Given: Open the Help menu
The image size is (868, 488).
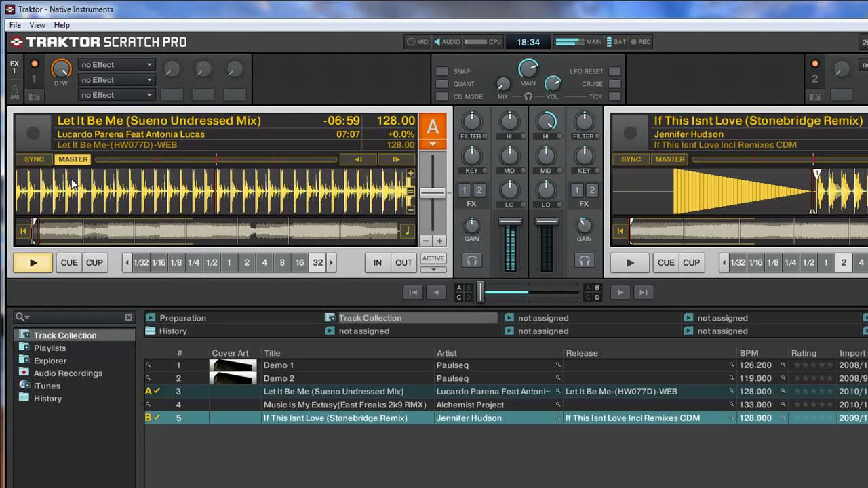Looking at the screenshot, I should [x=62, y=25].
